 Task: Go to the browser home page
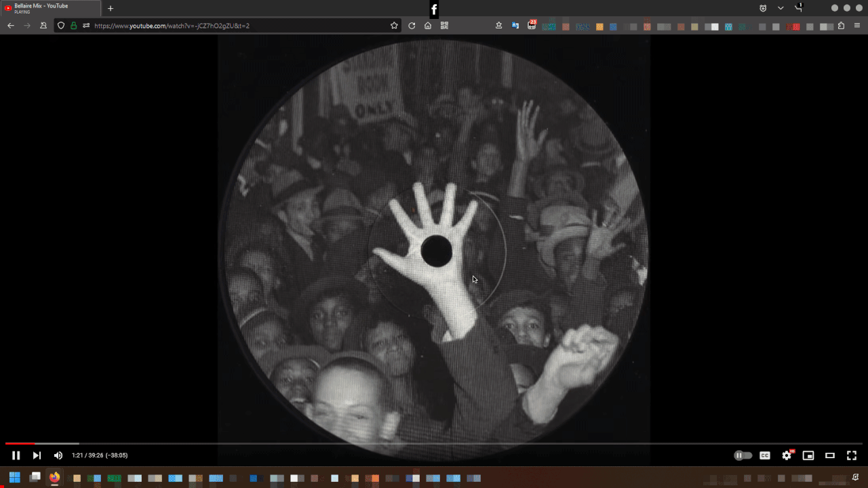coord(428,26)
